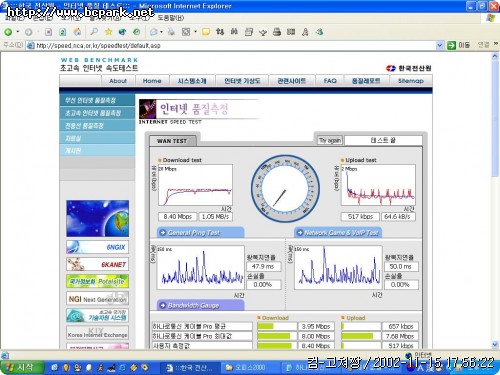Open the About navigation item
Viewport: 500px width, 375px height.
pos(118,81)
